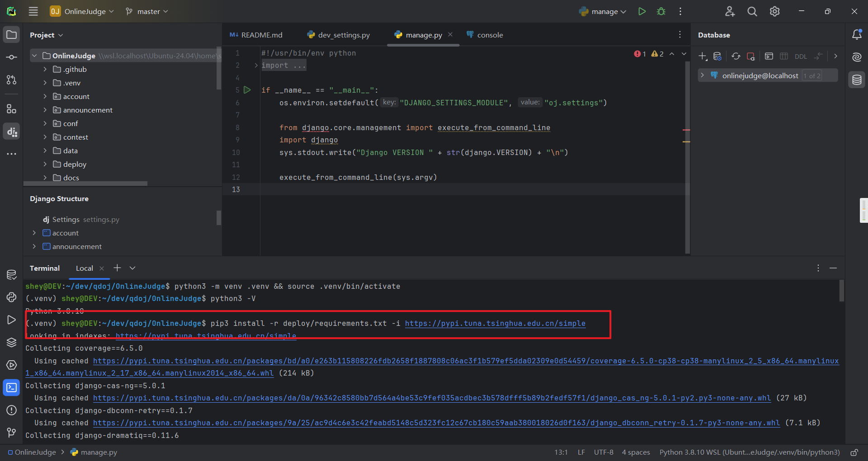Switch to the console tab
The image size is (868, 461).
click(485, 35)
